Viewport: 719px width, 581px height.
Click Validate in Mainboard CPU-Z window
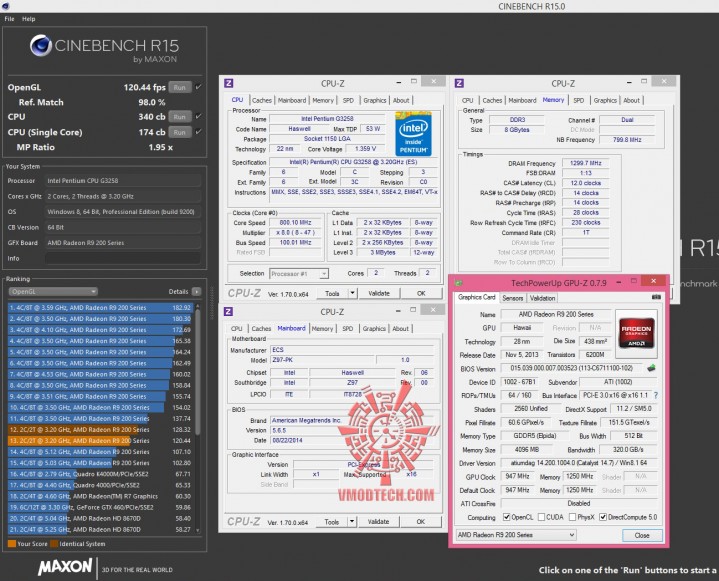378,522
